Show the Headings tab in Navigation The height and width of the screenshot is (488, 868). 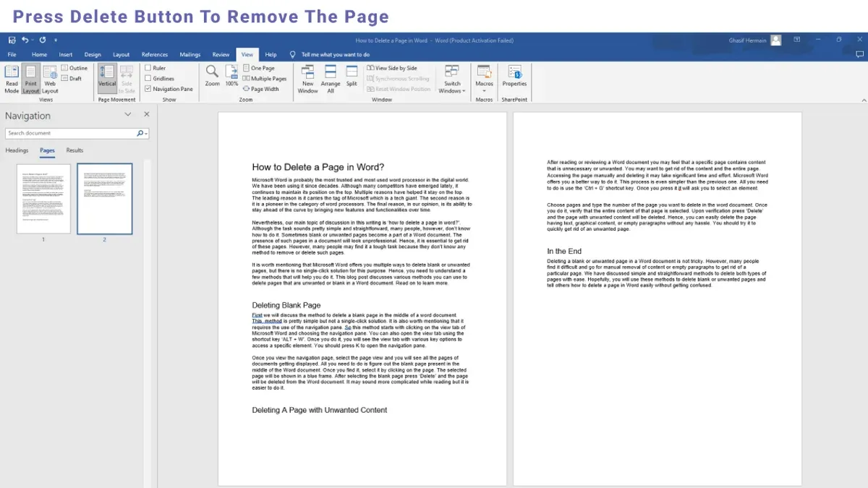pyautogui.click(x=17, y=150)
